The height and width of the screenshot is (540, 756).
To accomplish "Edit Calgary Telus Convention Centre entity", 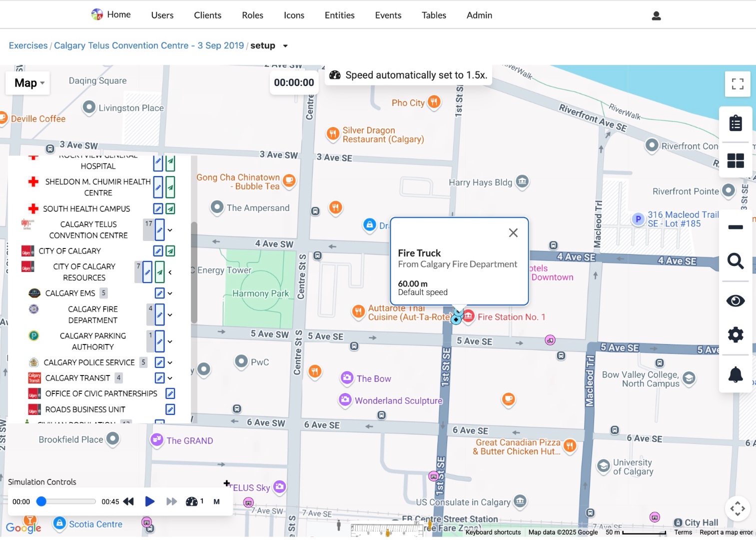I will tap(159, 230).
